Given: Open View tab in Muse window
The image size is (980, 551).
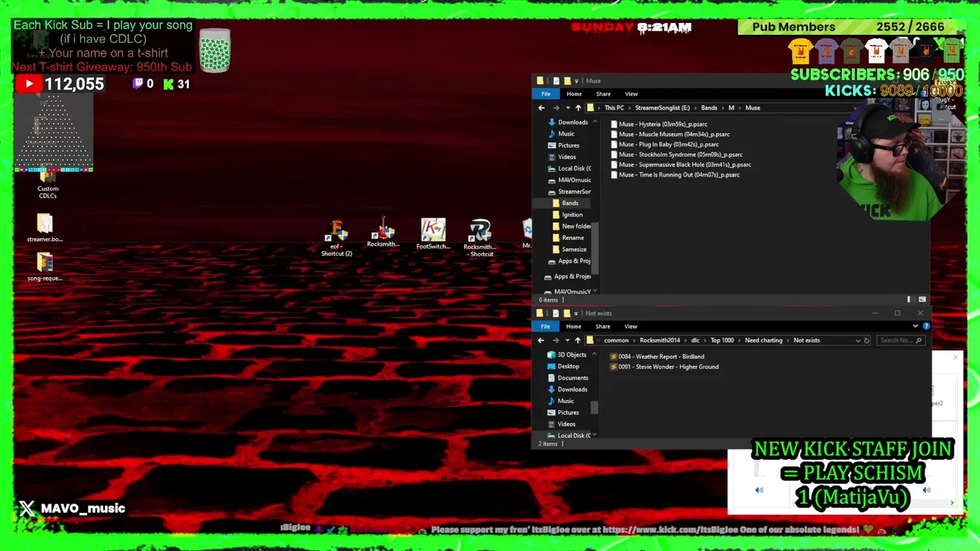Looking at the screenshot, I should [x=631, y=94].
